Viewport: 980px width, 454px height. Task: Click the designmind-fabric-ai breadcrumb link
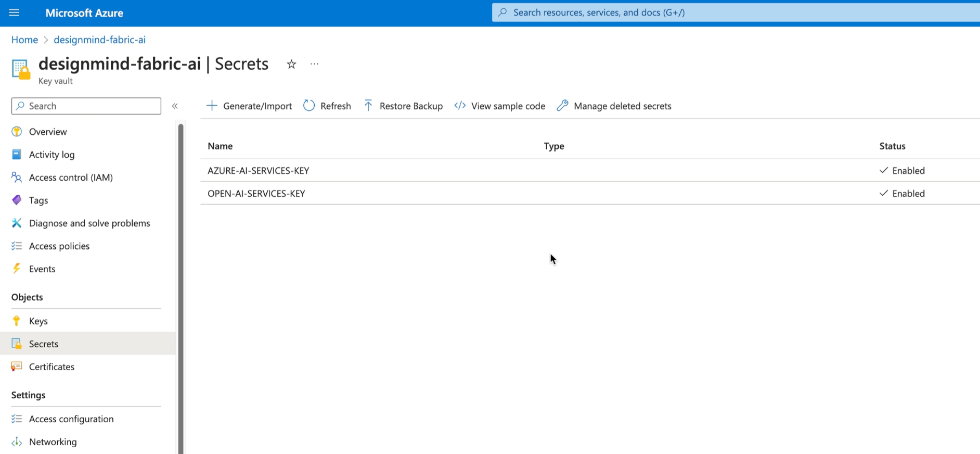click(99, 40)
